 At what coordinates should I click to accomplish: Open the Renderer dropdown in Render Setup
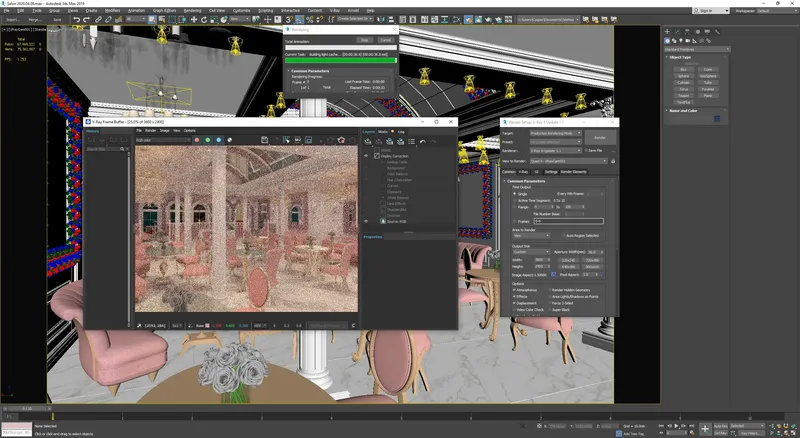coord(556,151)
